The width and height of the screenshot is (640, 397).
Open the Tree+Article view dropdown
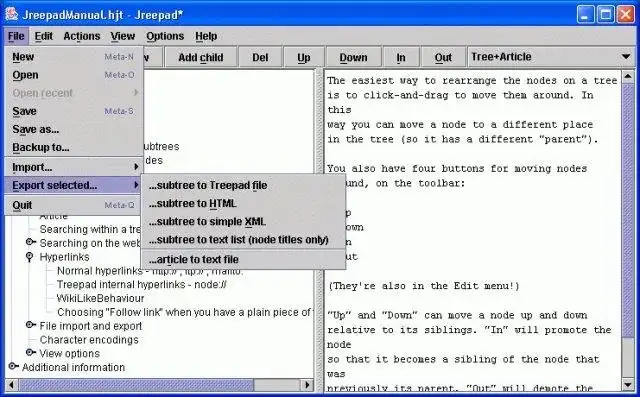pos(551,57)
